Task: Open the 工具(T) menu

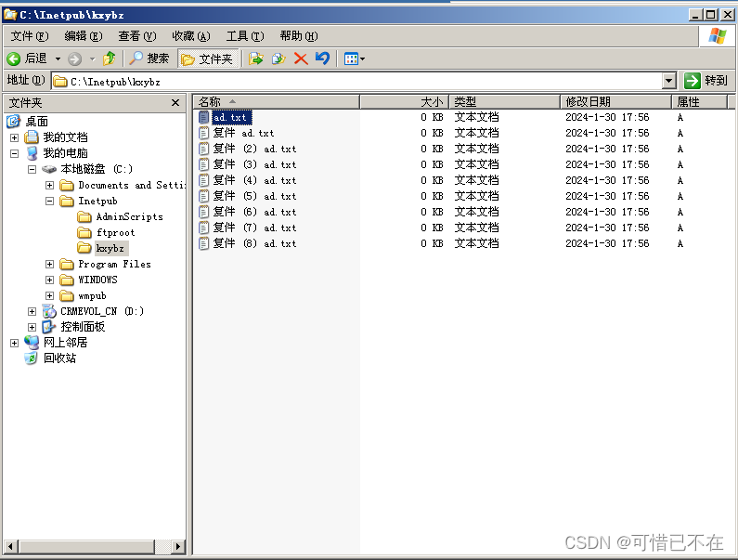Action: coord(245,36)
